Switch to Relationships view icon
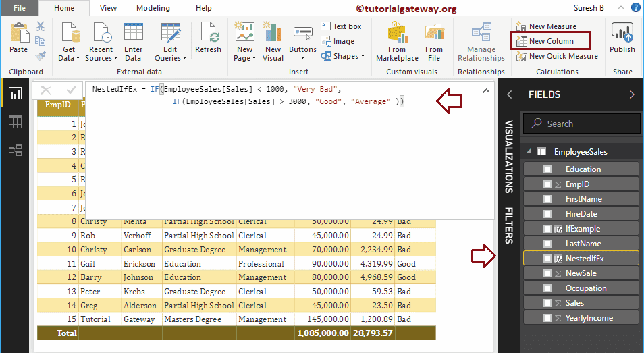Screen dimensions: 644x353 16,150
